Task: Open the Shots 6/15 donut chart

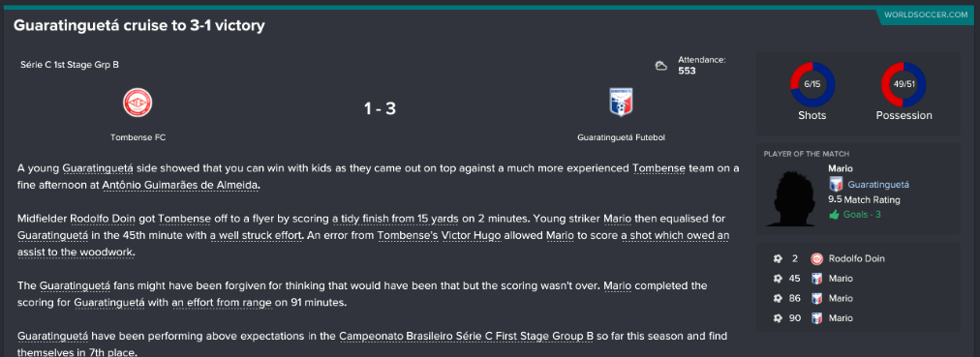Action: [812, 84]
